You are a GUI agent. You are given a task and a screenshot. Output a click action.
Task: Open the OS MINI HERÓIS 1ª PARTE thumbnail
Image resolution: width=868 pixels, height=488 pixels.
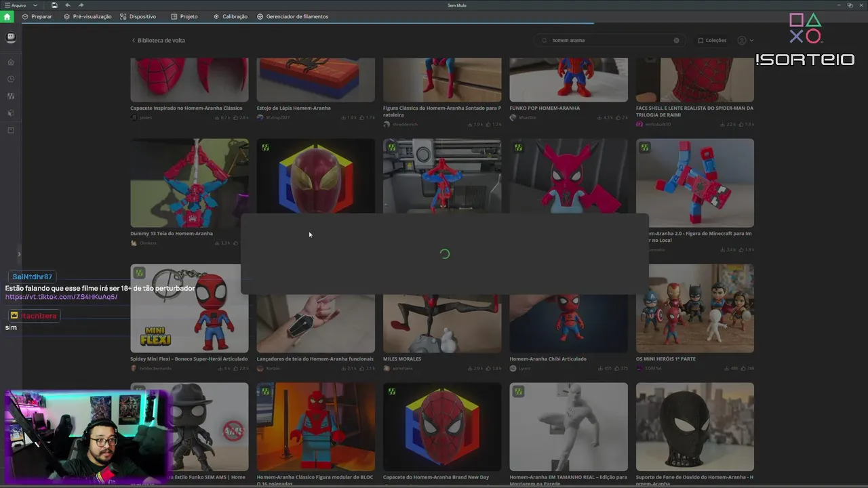[x=695, y=308]
